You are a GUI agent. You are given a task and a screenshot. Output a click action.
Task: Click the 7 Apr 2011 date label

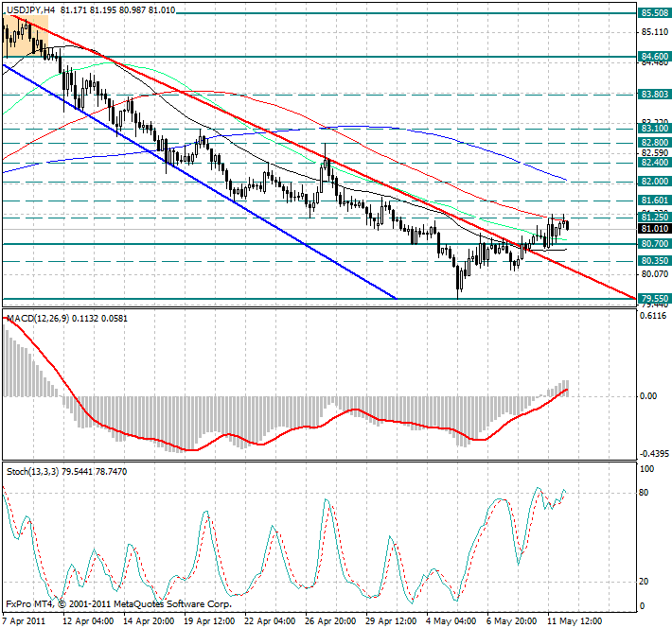(24, 621)
